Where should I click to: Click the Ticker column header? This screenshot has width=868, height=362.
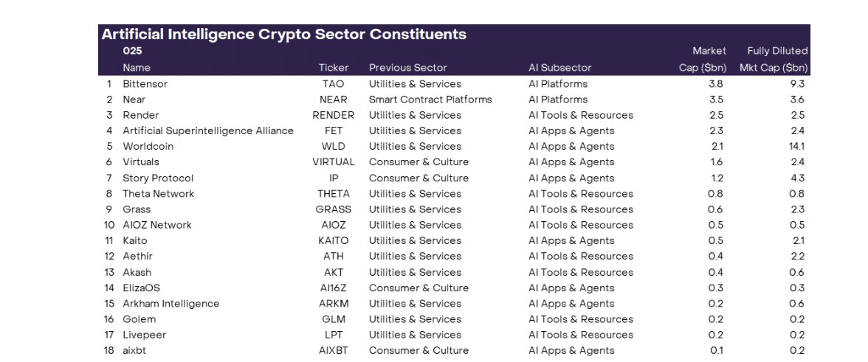tap(334, 68)
